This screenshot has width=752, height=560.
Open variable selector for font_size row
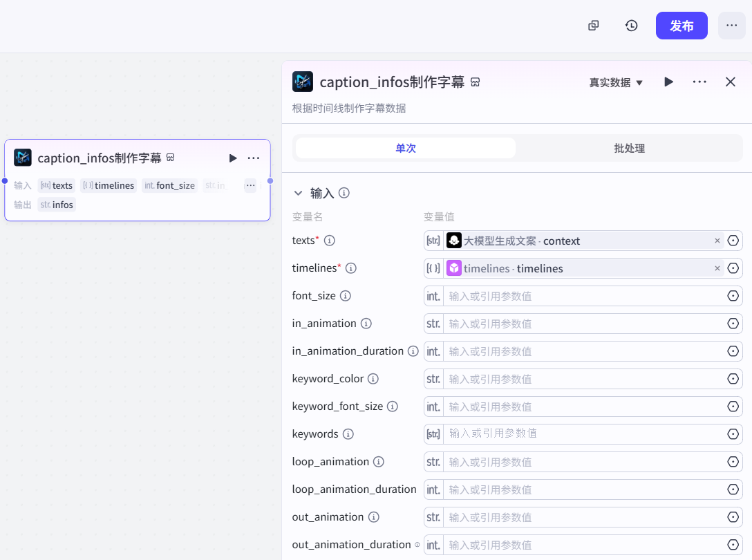click(733, 296)
